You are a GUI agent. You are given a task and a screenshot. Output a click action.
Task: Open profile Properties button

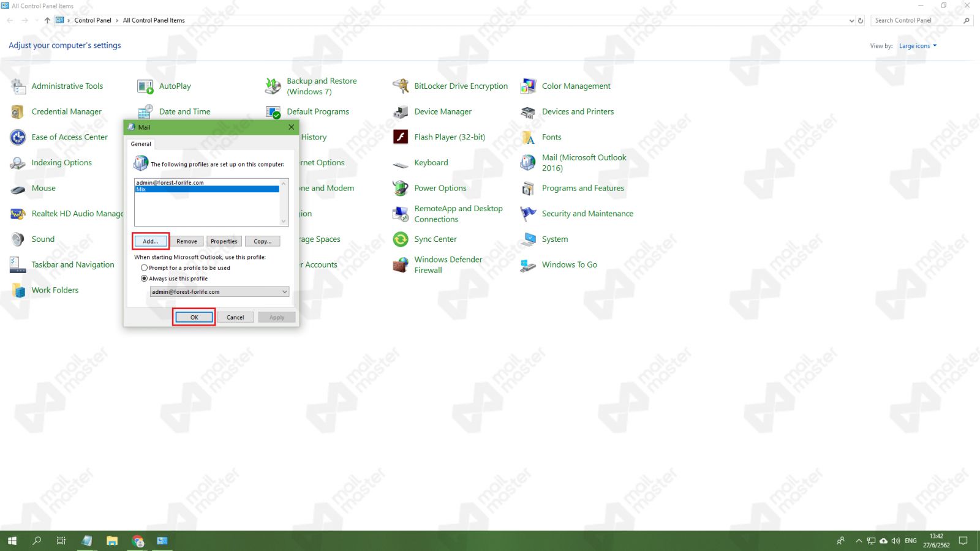click(x=224, y=241)
